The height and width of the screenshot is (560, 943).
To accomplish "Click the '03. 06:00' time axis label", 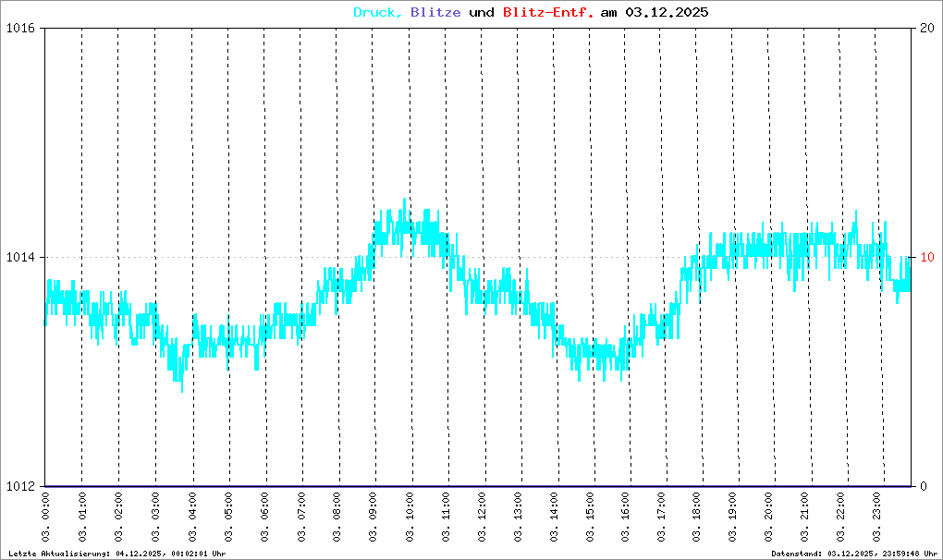I will (264, 517).
